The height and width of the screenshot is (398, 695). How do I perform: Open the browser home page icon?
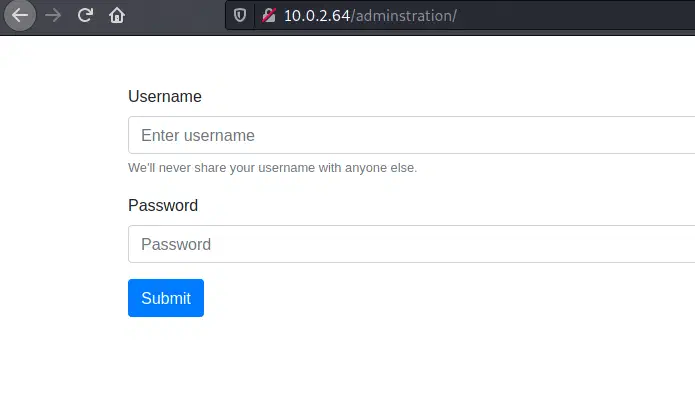[x=117, y=16]
